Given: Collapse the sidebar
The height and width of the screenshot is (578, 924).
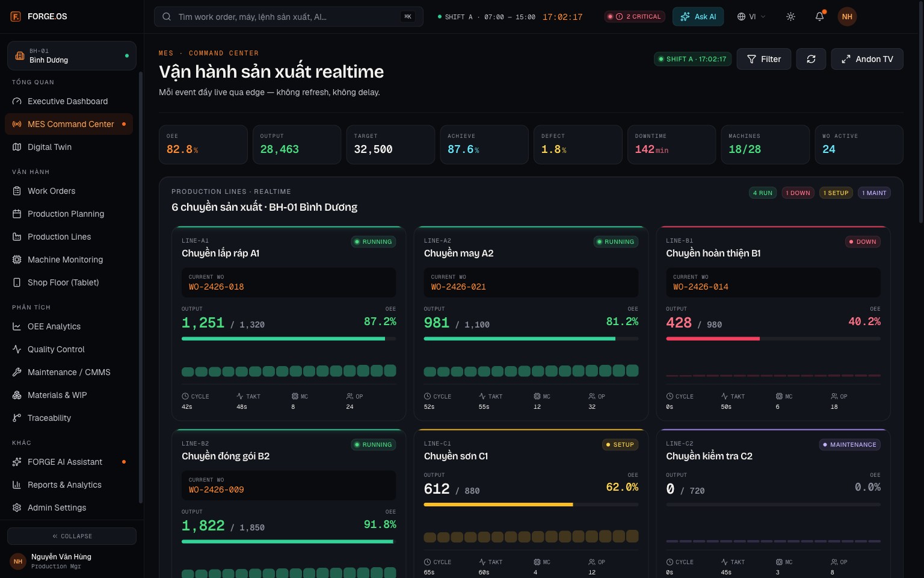Looking at the screenshot, I should [x=72, y=536].
